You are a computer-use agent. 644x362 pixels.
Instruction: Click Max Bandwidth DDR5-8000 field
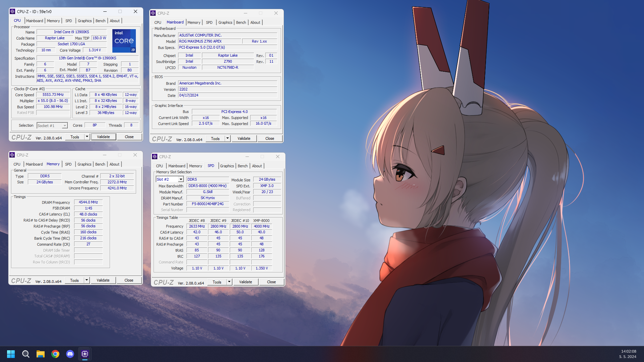[208, 186]
